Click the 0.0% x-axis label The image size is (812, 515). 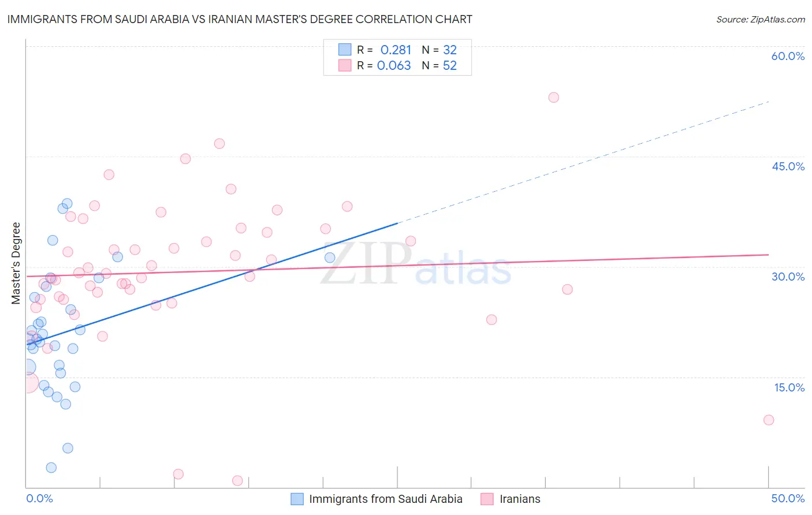(39, 498)
